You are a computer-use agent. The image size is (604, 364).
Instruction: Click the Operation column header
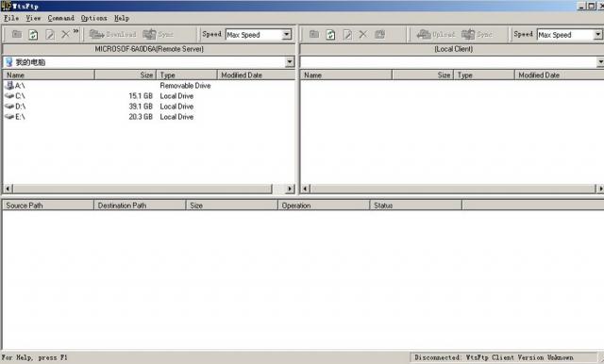pos(324,206)
